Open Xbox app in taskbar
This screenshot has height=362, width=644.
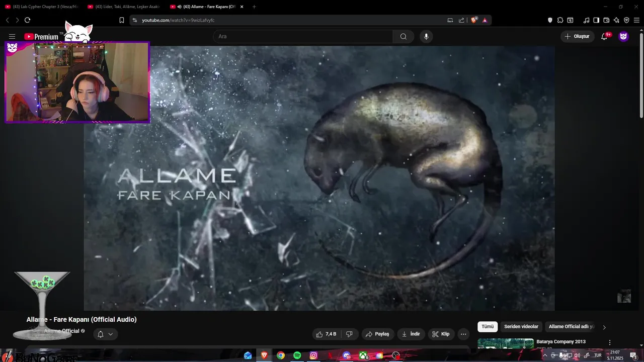coord(363,355)
